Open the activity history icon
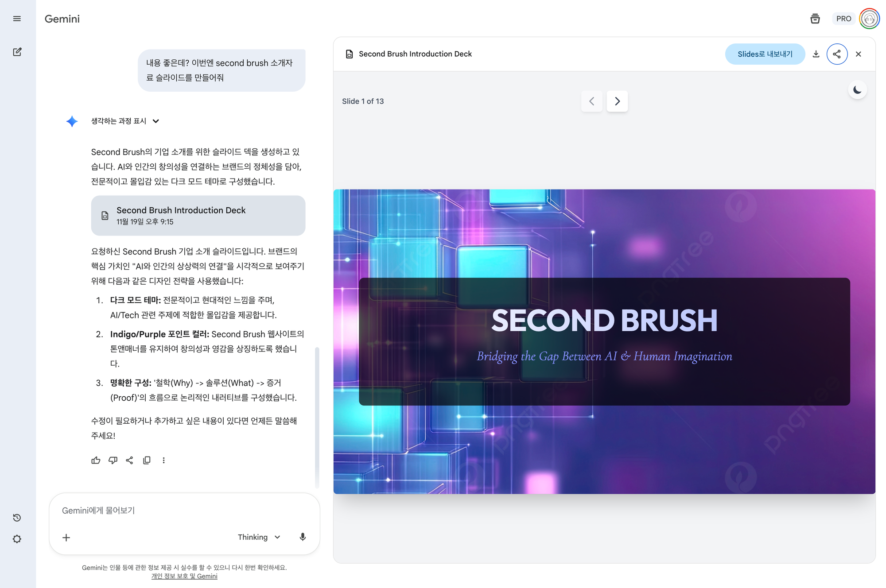The width and height of the screenshot is (886, 588). pos(17,518)
